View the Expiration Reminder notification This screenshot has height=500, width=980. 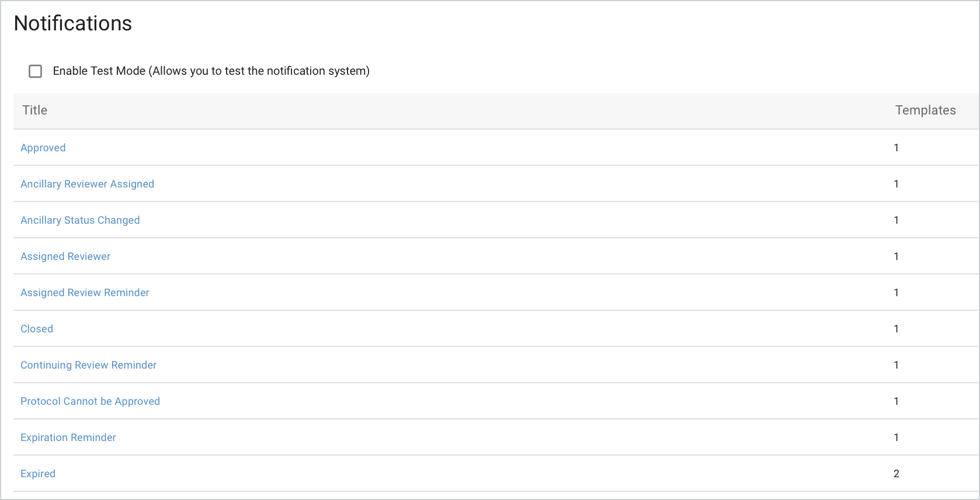[x=68, y=437]
